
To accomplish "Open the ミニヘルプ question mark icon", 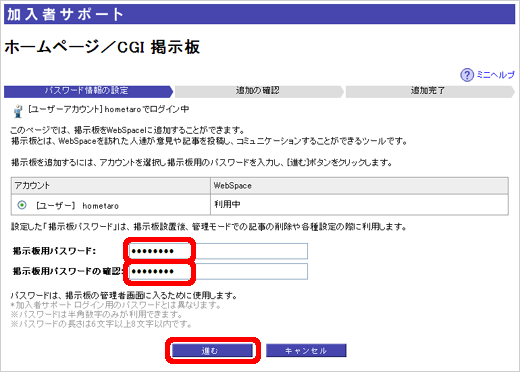I will click(x=467, y=75).
